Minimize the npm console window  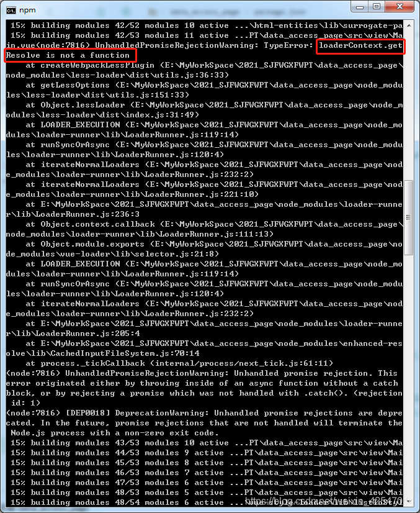tap(360, 7)
